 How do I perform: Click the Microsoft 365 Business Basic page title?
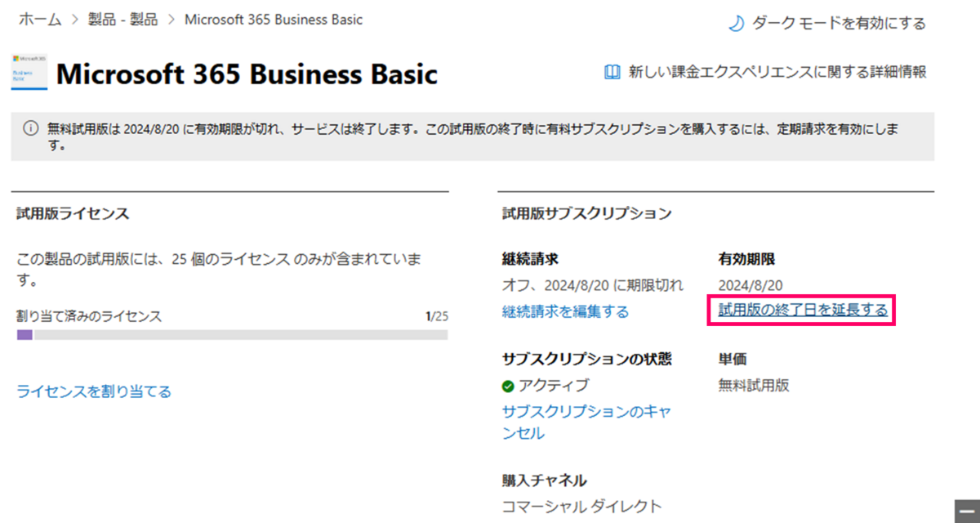[x=247, y=74]
